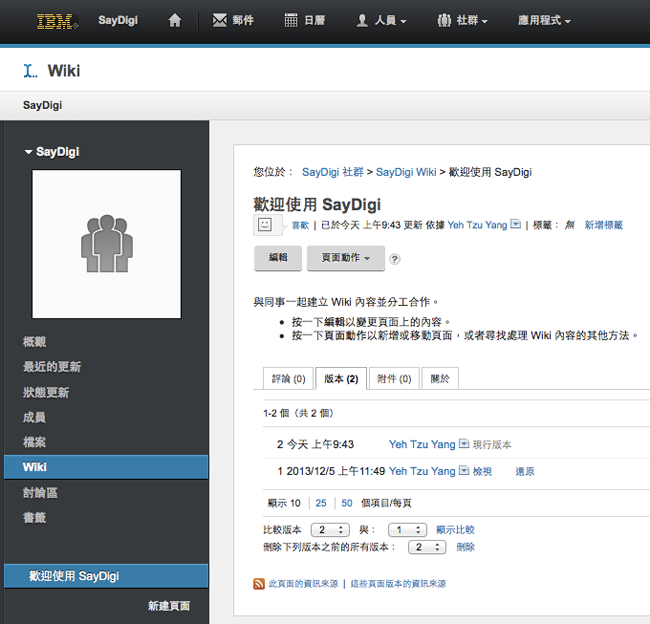This screenshot has height=624, width=650.
Task: Collapse the SayDigi sidebar section
Action: [x=28, y=152]
